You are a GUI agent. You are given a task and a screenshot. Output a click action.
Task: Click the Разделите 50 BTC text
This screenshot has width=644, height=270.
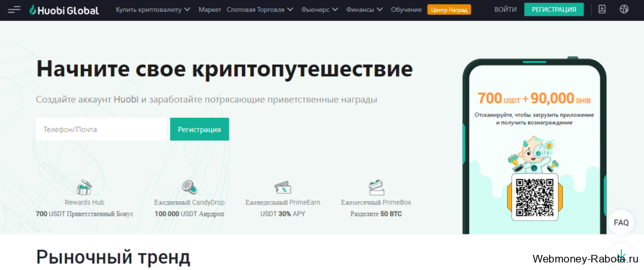376,214
